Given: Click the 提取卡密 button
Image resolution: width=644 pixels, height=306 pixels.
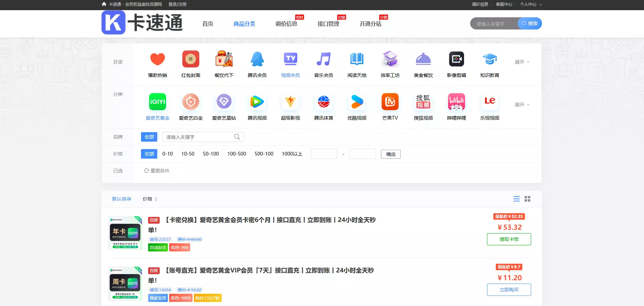Looking at the screenshot, I should [509, 239].
